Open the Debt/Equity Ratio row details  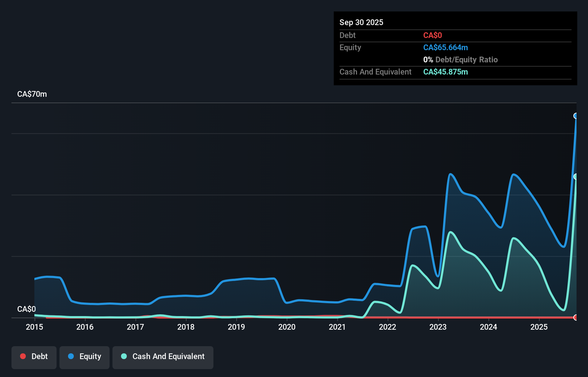click(x=461, y=59)
